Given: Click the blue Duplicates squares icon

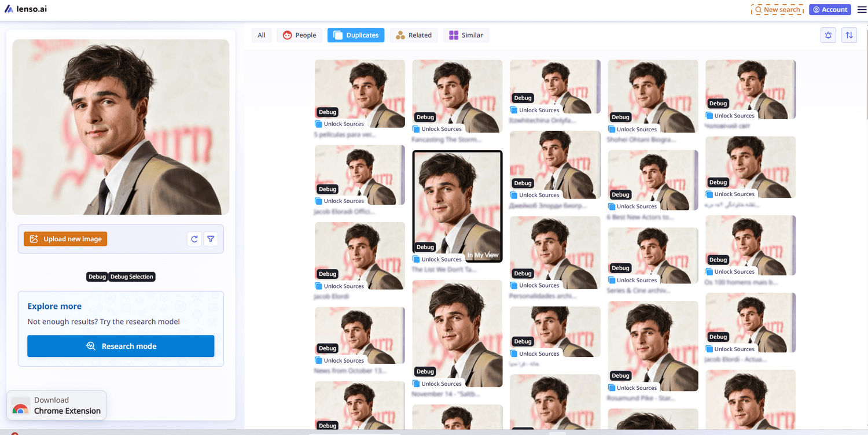Looking at the screenshot, I should click(337, 35).
